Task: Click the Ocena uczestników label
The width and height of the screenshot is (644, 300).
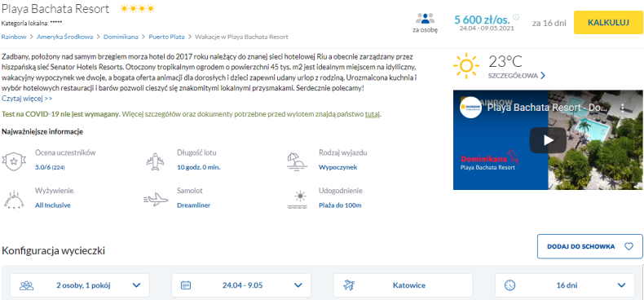Action: tap(65, 153)
